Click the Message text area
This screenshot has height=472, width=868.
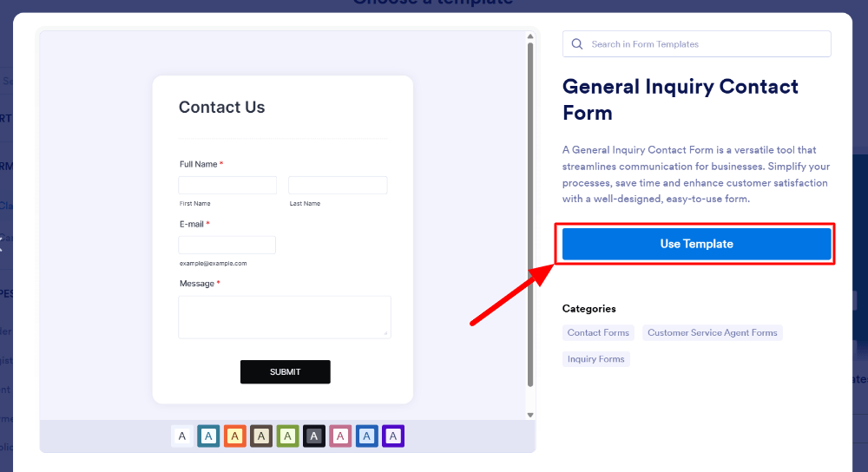285,317
